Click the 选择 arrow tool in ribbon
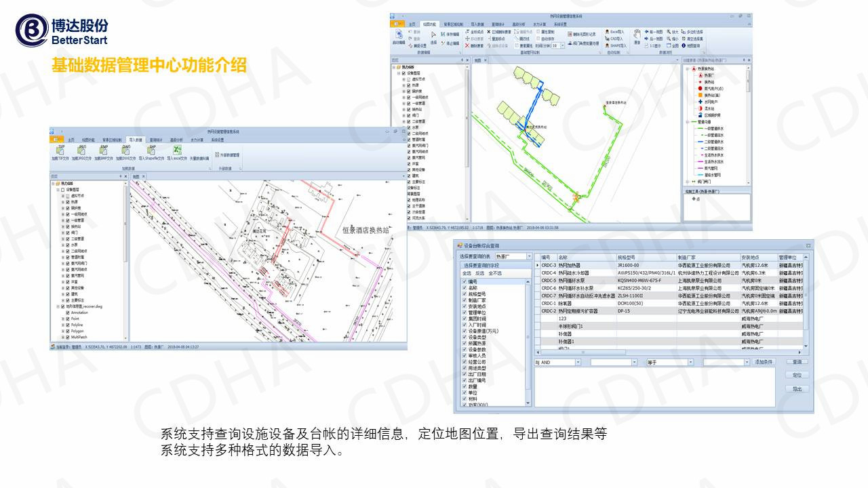868x488 pixels. [433, 36]
